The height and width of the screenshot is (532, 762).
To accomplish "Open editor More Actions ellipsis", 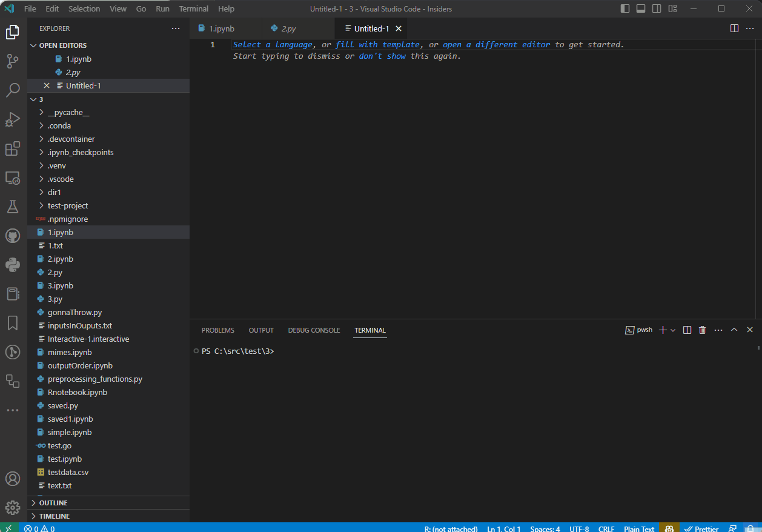I will tap(750, 28).
